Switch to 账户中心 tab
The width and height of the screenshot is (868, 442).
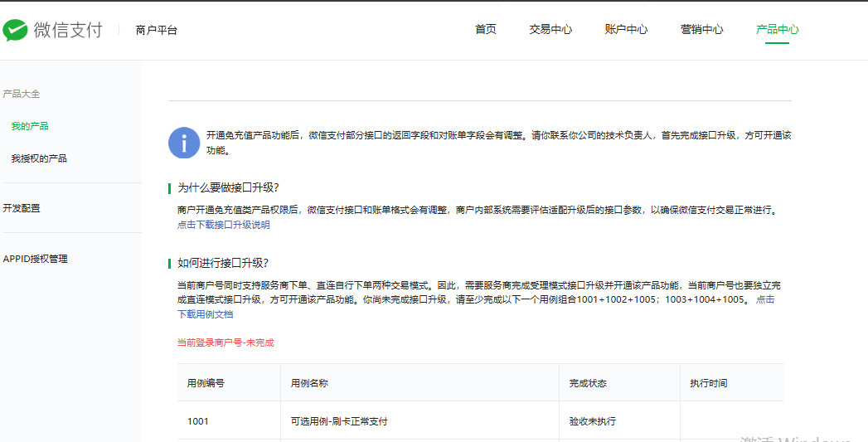626,29
